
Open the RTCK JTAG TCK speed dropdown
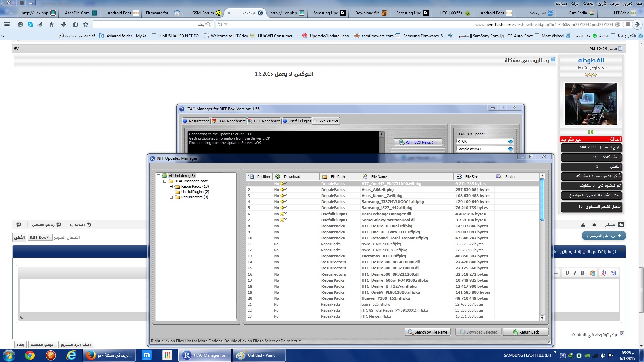coord(510,141)
